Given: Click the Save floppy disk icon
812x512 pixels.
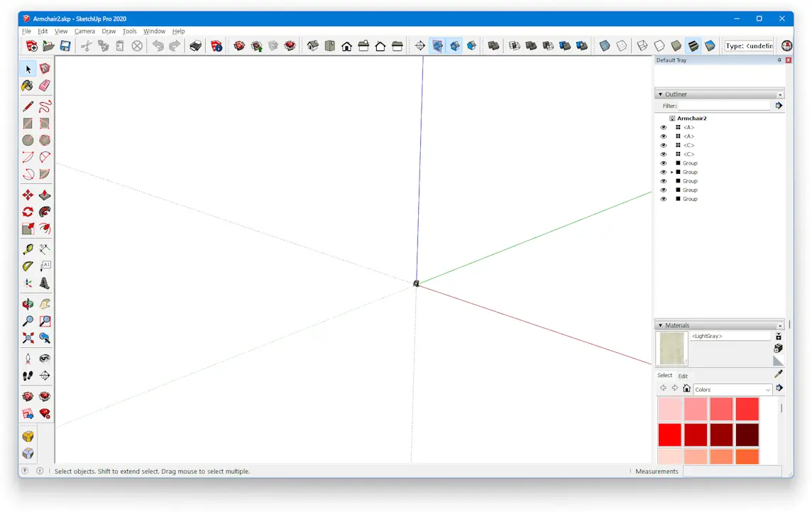Looking at the screenshot, I should (65, 46).
